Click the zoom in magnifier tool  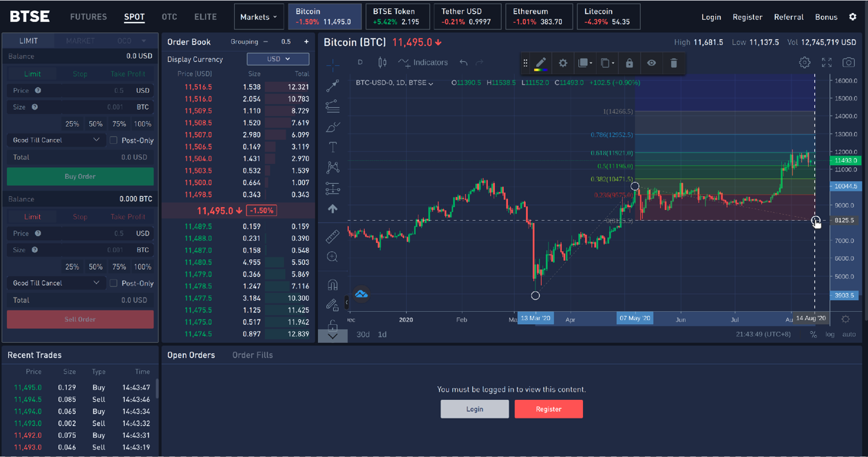click(332, 257)
